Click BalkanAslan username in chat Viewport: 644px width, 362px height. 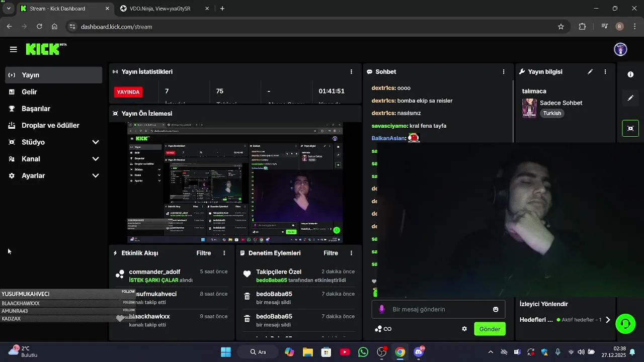coord(388,138)
